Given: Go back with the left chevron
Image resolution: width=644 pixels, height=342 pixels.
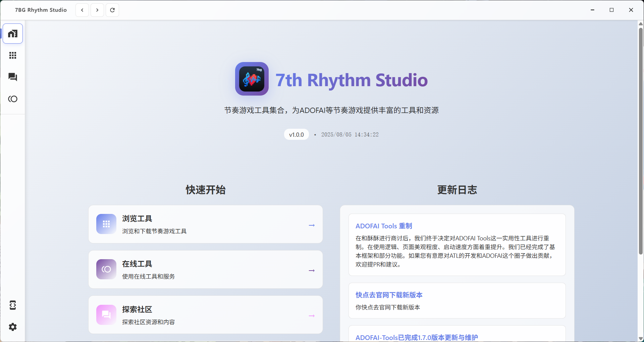Looking at the screenshot, I should (82, 10).
